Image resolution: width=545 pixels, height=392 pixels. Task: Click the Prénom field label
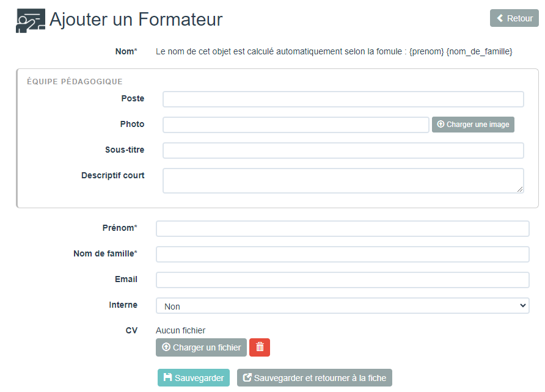click(119, 228)
